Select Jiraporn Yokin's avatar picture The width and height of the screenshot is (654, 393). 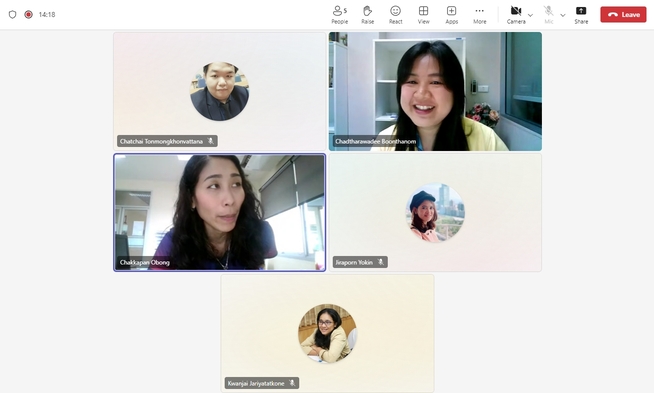point(435,212)
